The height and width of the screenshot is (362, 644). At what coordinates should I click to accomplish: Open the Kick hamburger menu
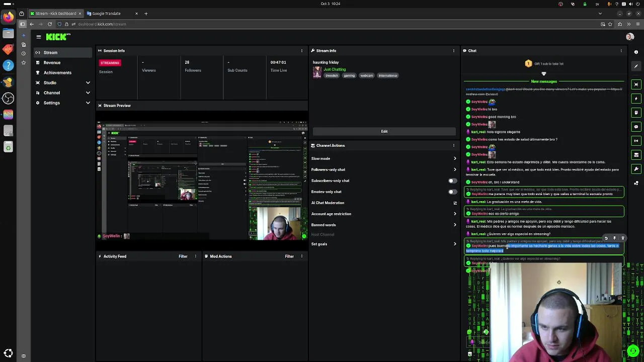(x=38, y=37)
